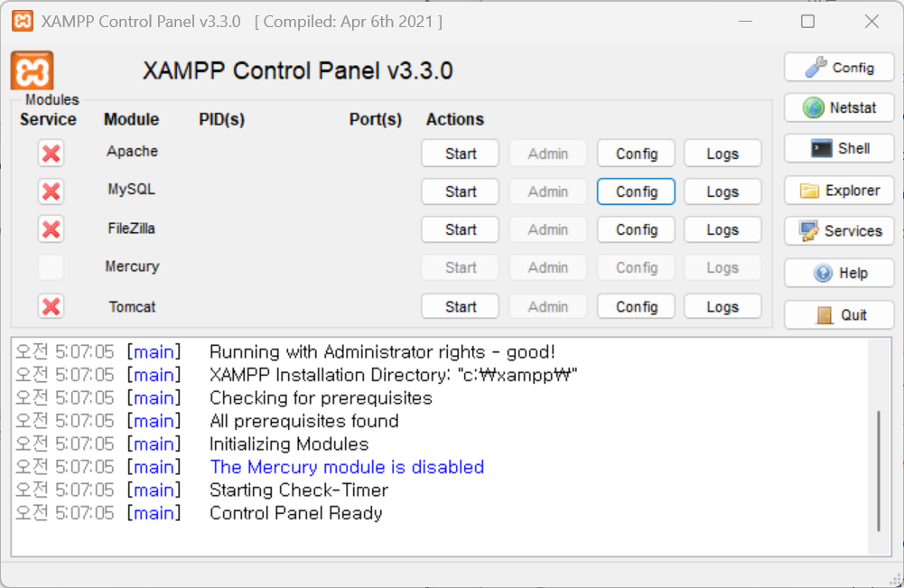Viewport: 904px width, 588px height.
Task: Click the Mercury module name
Action: [x=132, y=266]
